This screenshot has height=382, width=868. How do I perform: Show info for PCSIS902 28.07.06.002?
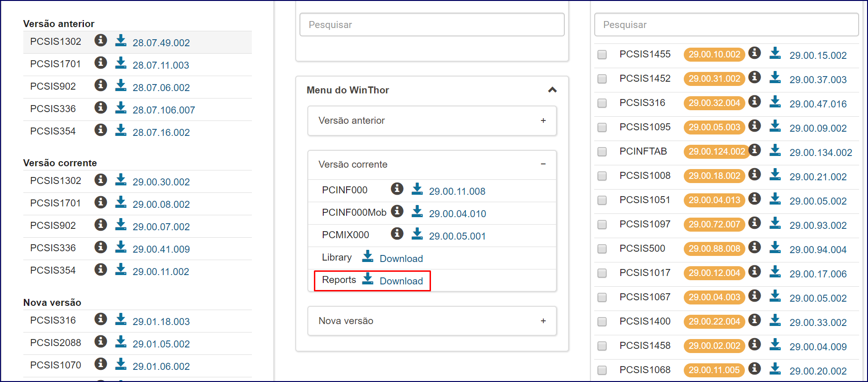coord(101,85)
